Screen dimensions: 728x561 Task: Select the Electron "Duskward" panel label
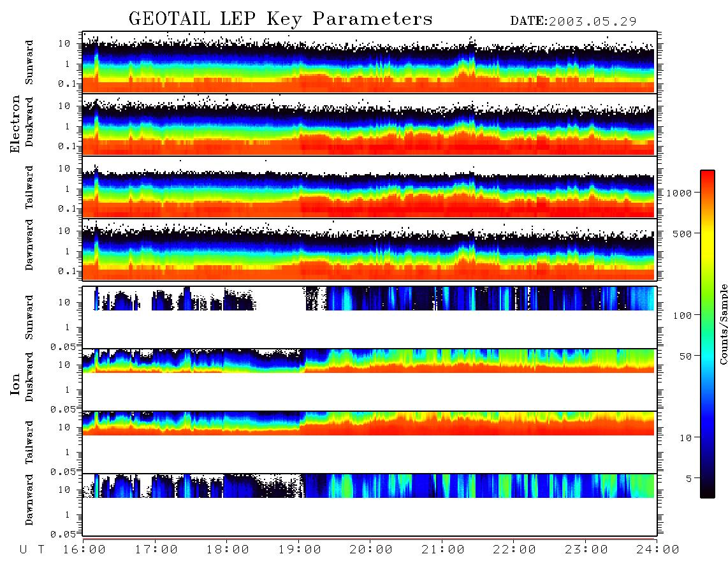29,122
